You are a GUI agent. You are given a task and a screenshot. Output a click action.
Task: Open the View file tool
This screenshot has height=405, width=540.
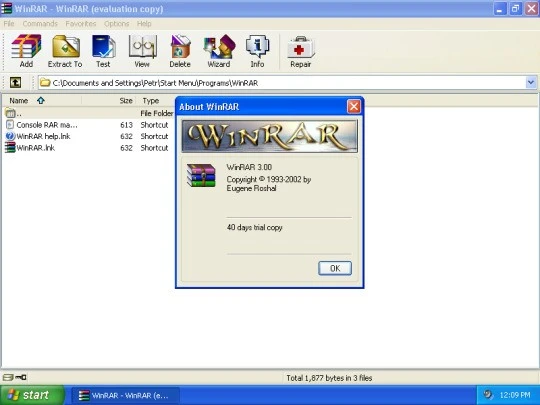(x=142, y=51)
